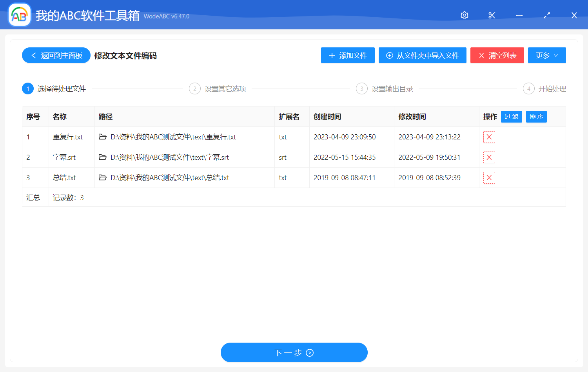The width and height of the screenshot is (588, 372).
Task: Open the folder icon beside 重复行.txt path
Action: coord(102,137)
